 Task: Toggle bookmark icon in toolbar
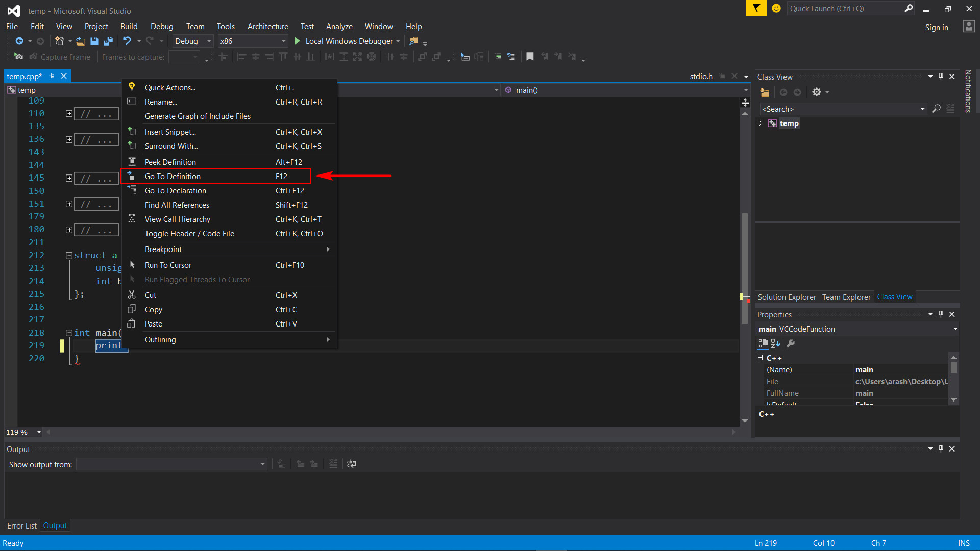(x=530, y=57)
